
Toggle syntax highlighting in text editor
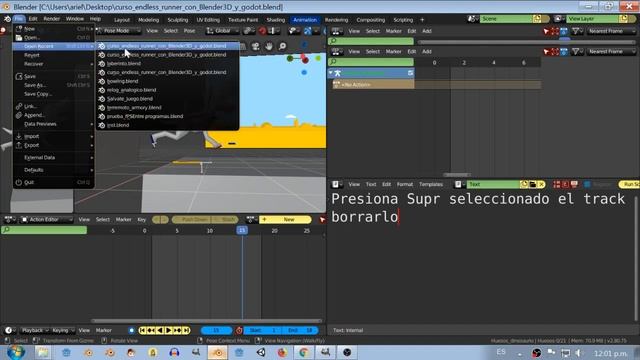click(x=574, y=184)
